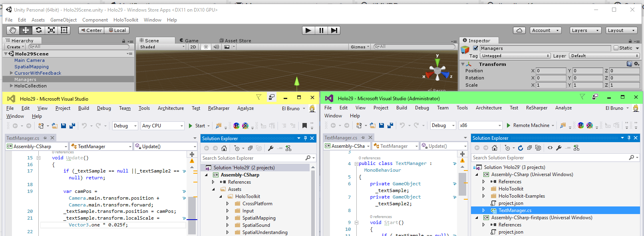Image resolution: width=644 pixels, height=236 pixels.
Task: Click the refresh icon in right Solution Explorer
Action: [520, 148]
